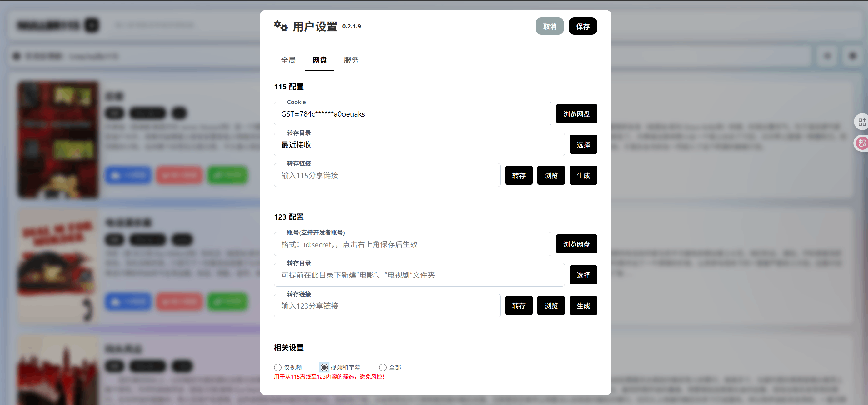868x405 pixels.
Task: Focus the 123 账号 id:secret input field
Action: (412, 244)
